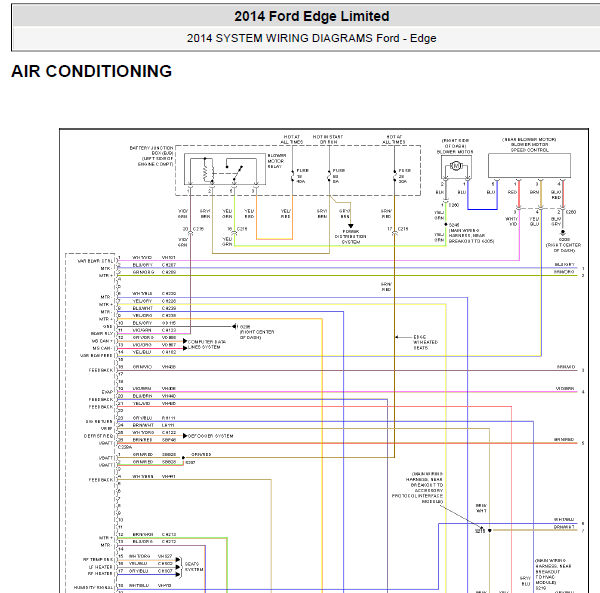The height and width of the screenshot is (593, 600).
Task: Click the RF HEATER pin label
Action: 101,573
